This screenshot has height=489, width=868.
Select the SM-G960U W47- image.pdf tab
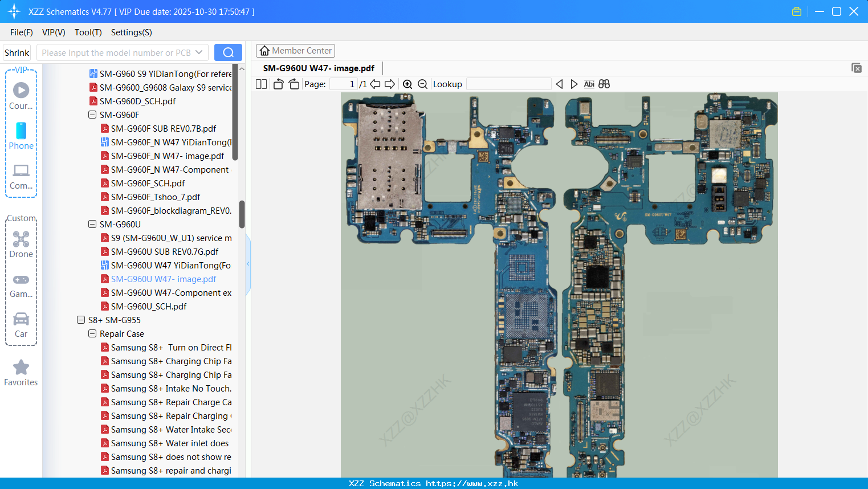pyautogui.click(x=319, y=68)
